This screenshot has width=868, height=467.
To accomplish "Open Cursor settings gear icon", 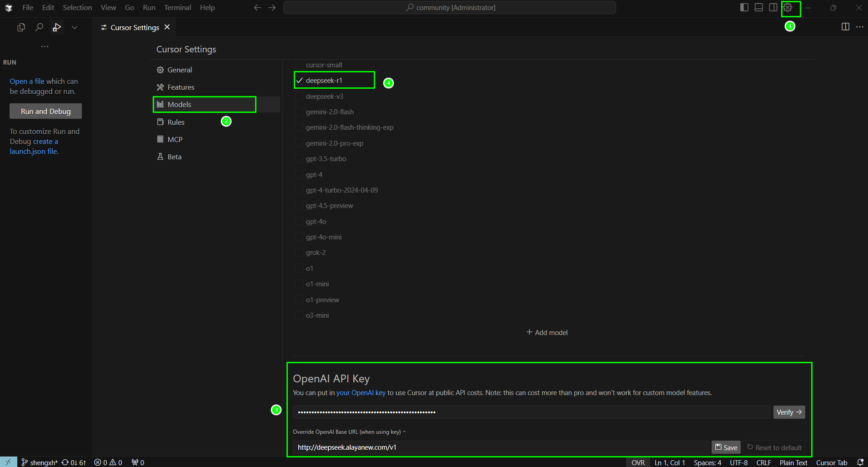I will pyautogui.click(x=788, y=8).
